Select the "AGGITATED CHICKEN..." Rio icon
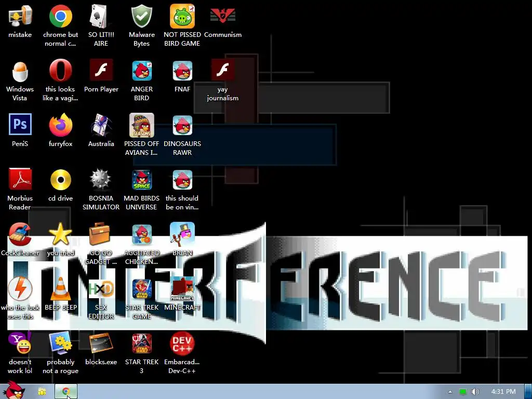This screenshot has width=532, height=399. click(x=142, y=234)
